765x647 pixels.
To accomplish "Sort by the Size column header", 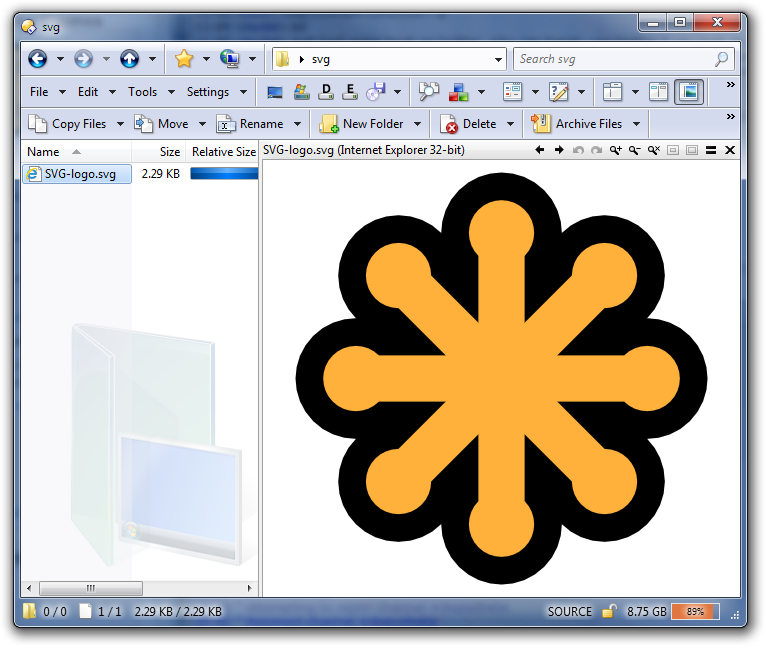I will [159, 152].
